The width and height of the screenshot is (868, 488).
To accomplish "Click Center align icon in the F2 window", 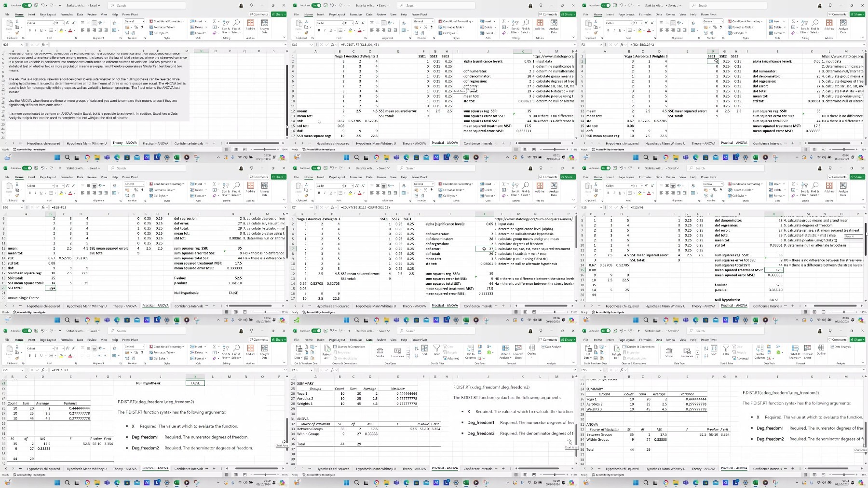I will coord(667,30).
